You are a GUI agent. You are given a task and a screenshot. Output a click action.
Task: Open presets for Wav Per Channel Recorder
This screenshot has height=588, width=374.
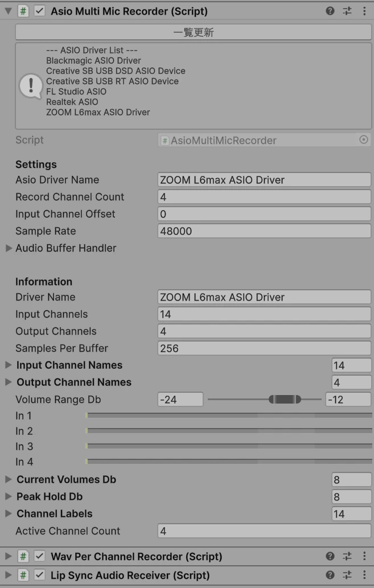347,556
